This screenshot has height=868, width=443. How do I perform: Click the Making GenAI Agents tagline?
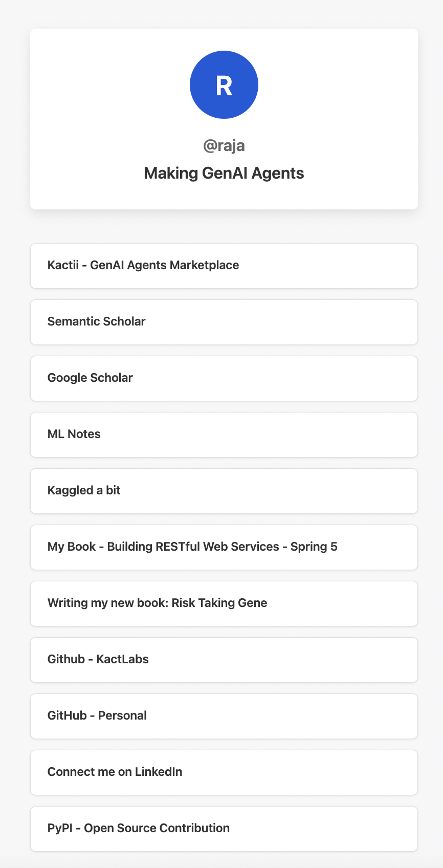click(224, 173)
